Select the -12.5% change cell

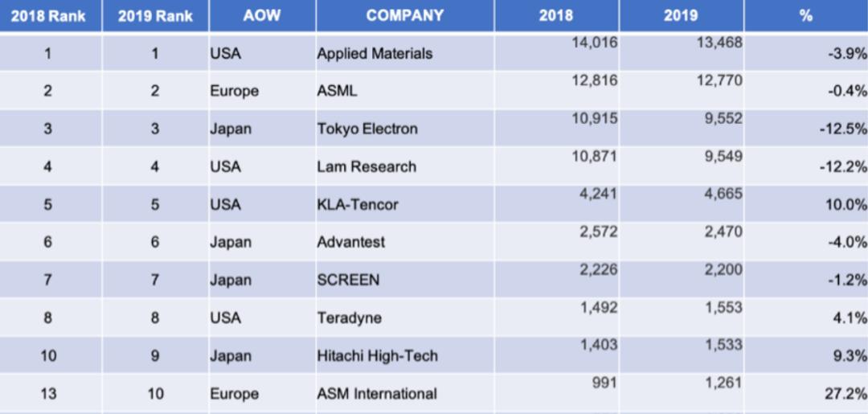pos(843,129)
